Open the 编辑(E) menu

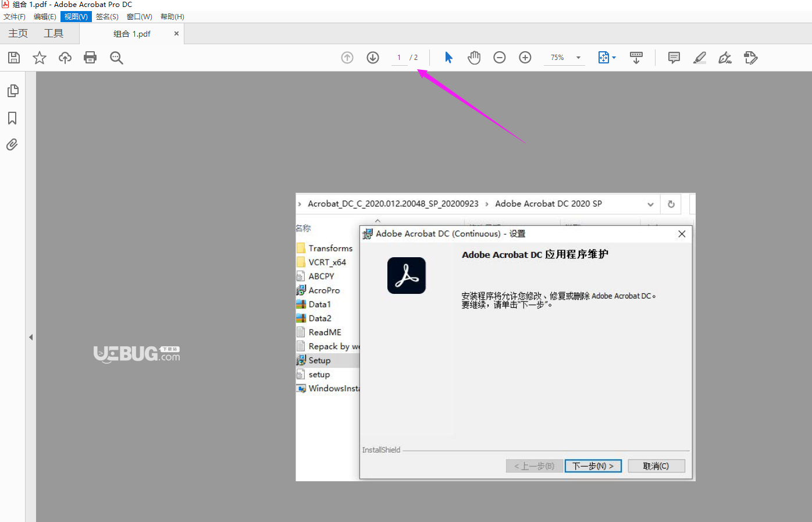(45, 17)
